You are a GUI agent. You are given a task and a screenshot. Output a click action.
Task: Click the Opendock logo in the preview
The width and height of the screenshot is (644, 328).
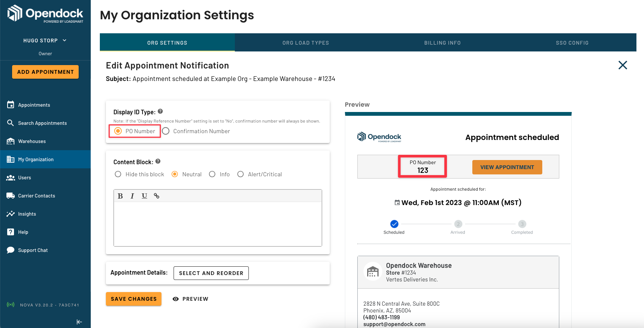pyautogui.click(x=379, y=137)
